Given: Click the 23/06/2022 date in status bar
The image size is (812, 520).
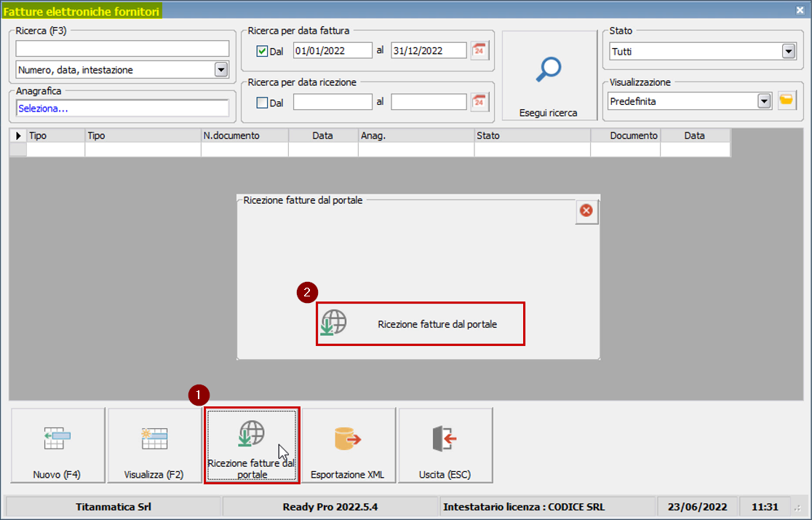Looking at the screenshot, I should pos(697,507).
